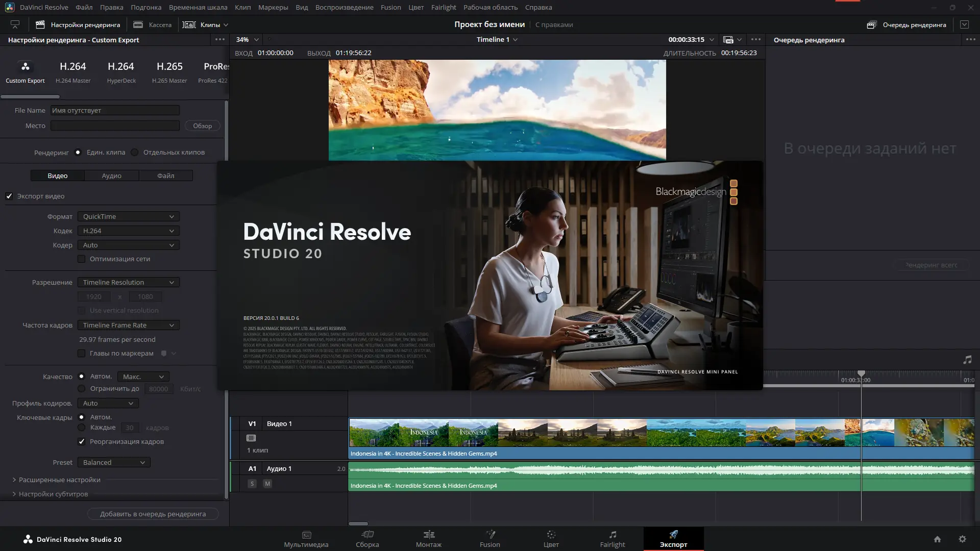This screenshot has height=551, width=980.
Task: Switch to the Аудио settings tab
Action: coord(111,175)
